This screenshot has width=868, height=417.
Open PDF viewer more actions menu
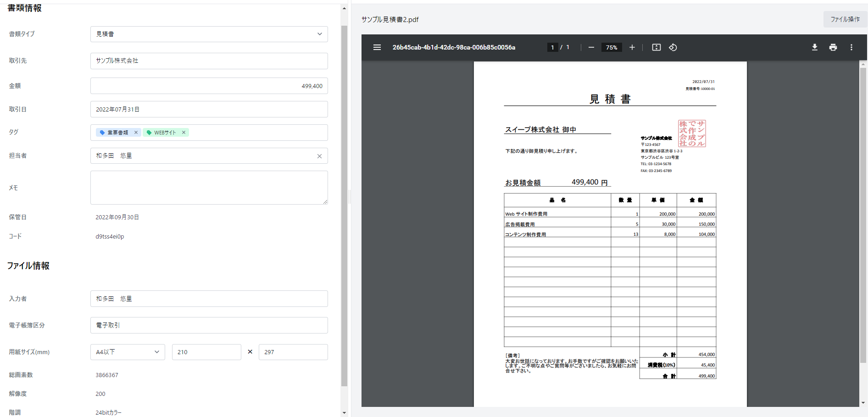pyautogui.click(x=851, y=47)
